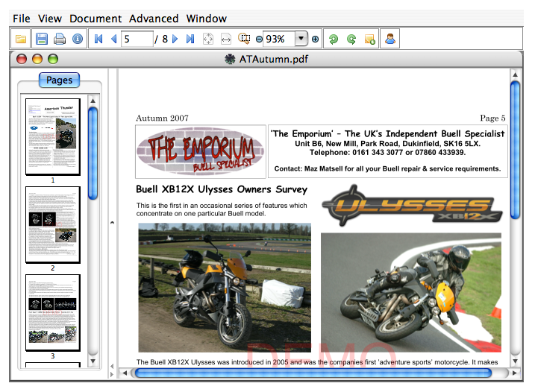Click the Autumn 2007 header text
This screenshot has height=392, width=535.
coord(162,118)
